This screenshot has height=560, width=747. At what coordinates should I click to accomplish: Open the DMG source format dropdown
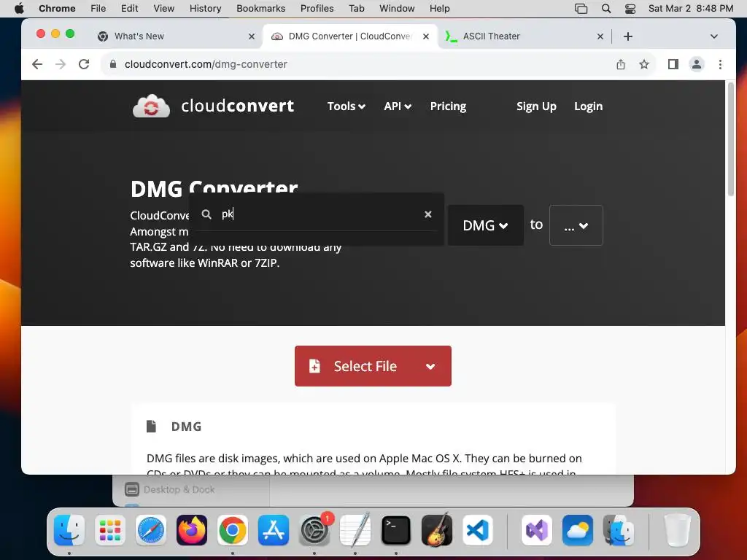(x=485, y=225)
